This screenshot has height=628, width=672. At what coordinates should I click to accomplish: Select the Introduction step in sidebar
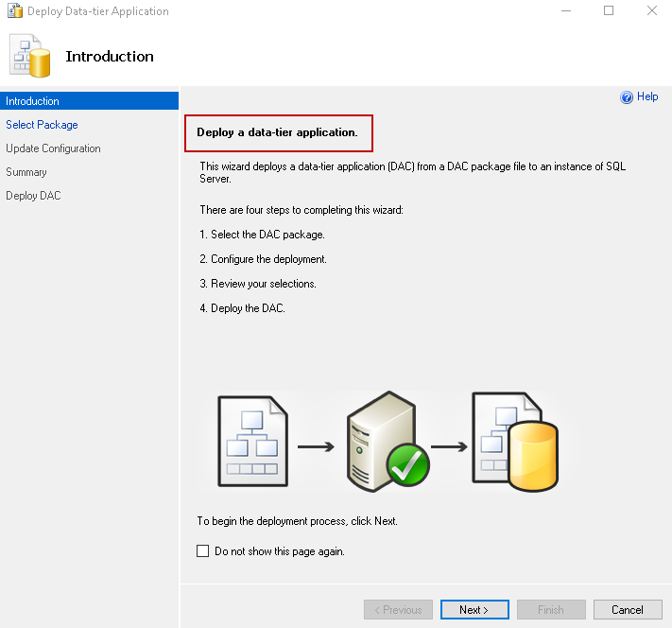point(89,101)
